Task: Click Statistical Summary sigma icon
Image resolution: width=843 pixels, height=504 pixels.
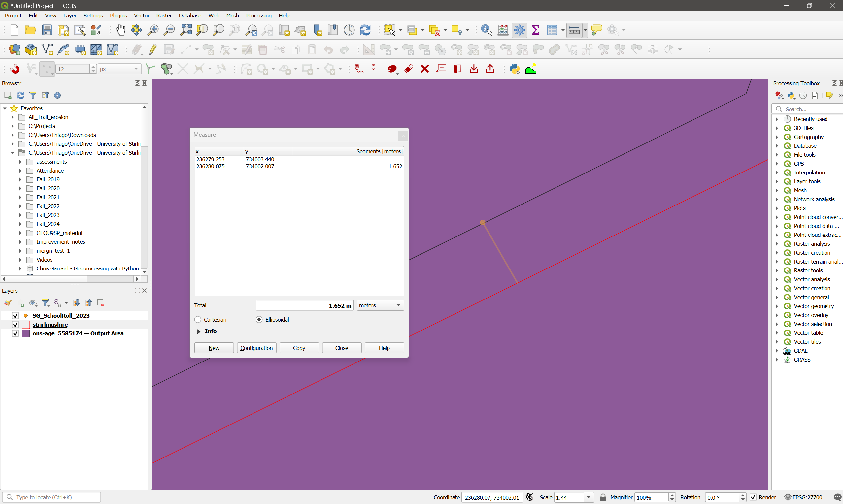Action: (536, 30)
